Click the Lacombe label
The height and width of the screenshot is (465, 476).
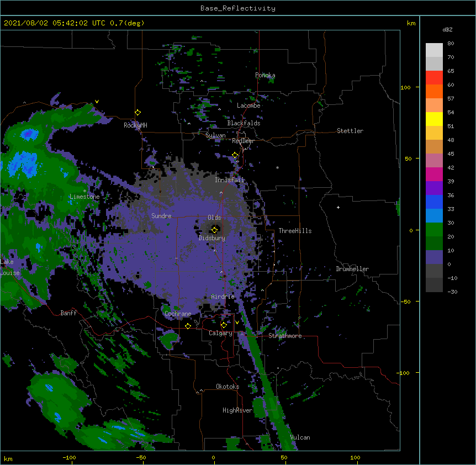[248, 105]
